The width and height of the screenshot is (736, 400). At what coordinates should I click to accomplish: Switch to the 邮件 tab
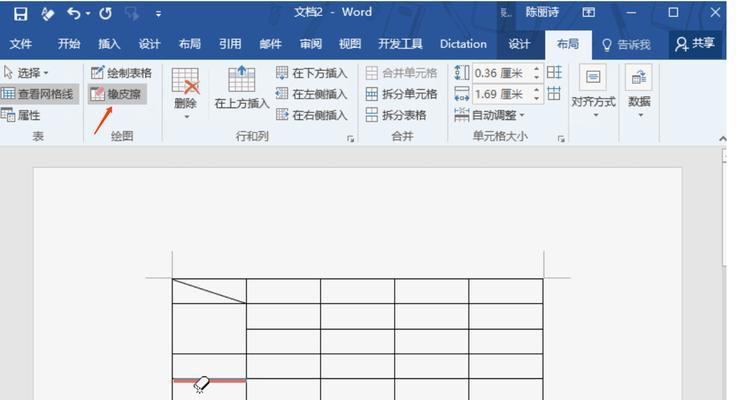point(270,44)
